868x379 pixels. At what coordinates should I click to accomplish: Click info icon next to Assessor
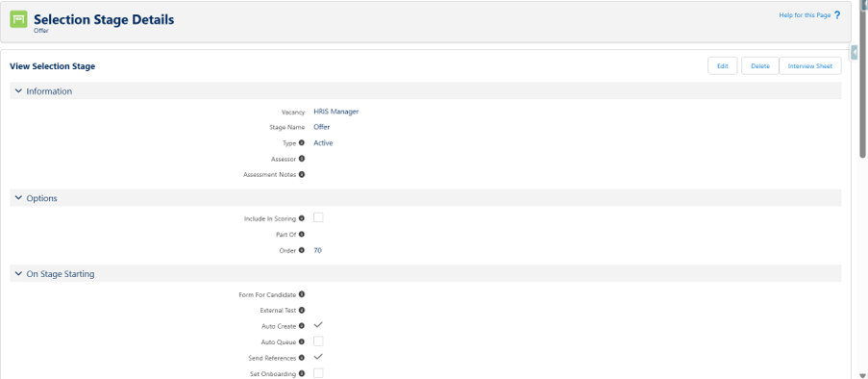pyautogui.click(x=302, y=159)
